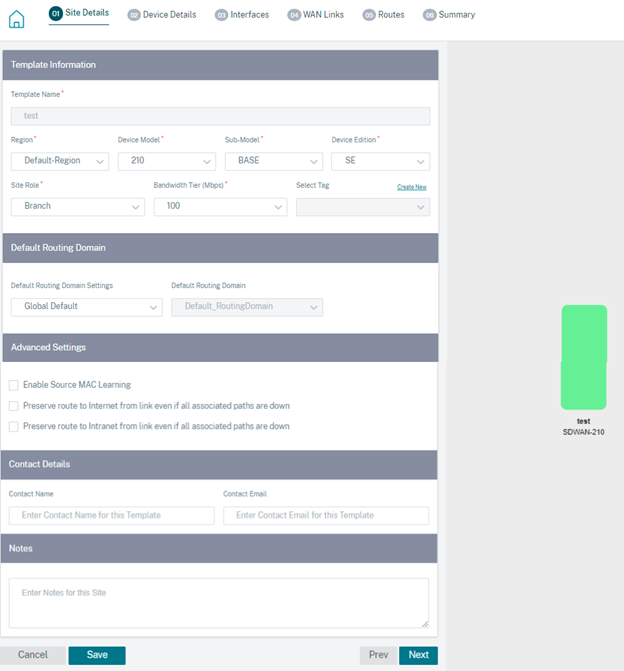Check Preserve route to Internet option

click(14, 406)
